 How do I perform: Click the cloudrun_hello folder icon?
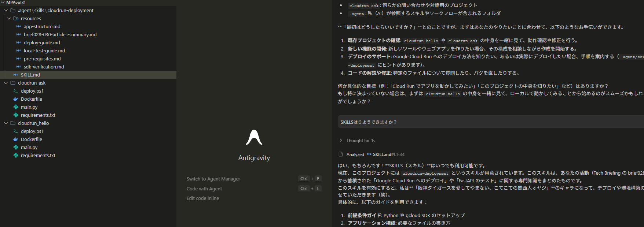(x=13, y=123)
